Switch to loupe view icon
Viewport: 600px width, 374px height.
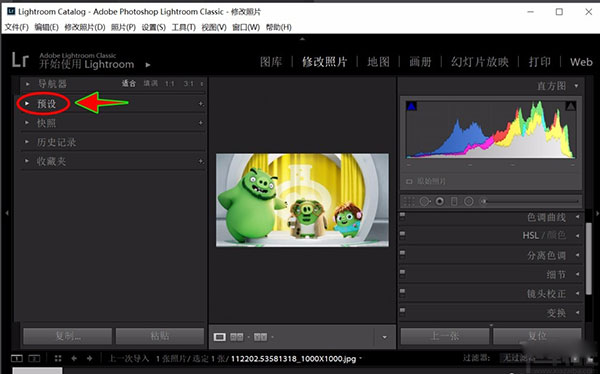[x=219, y=337]
